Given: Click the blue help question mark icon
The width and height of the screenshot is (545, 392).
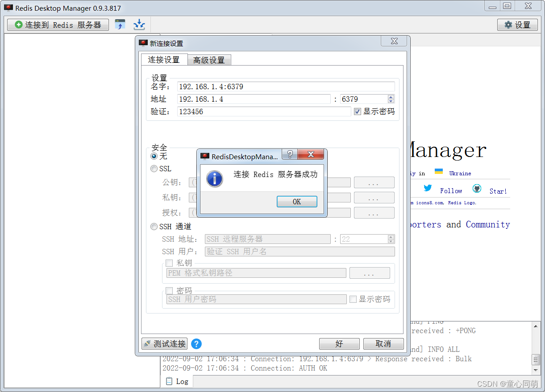Looking at the screenshot, I should pyautogui.click(x=196, y=344).
